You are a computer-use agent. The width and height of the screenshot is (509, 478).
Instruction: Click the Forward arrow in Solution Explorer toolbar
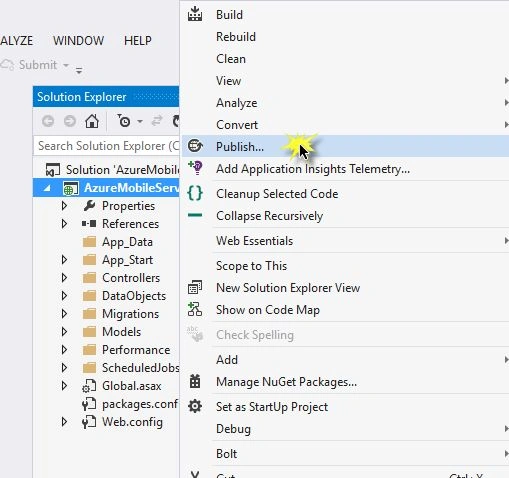(70, 121)
